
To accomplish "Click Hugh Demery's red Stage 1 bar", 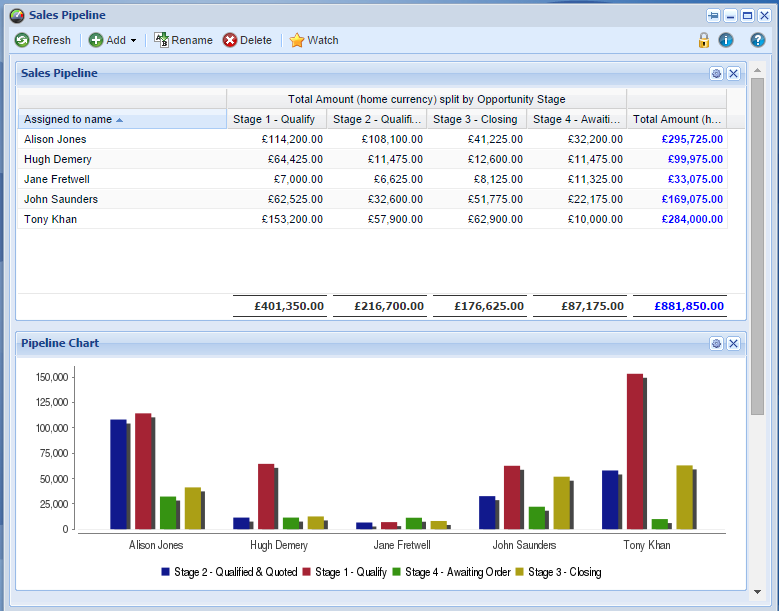I will click(x=266, y=496).
